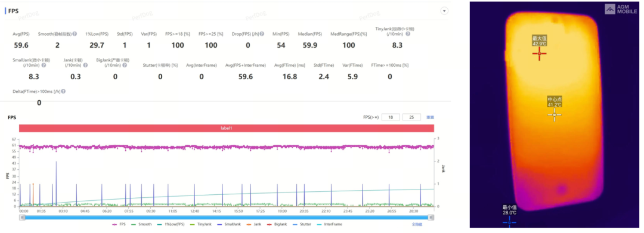This screenshot has width=644, height=233.
Task: Click the MedRange(FPS)[%] label
Action: (348, 34)
